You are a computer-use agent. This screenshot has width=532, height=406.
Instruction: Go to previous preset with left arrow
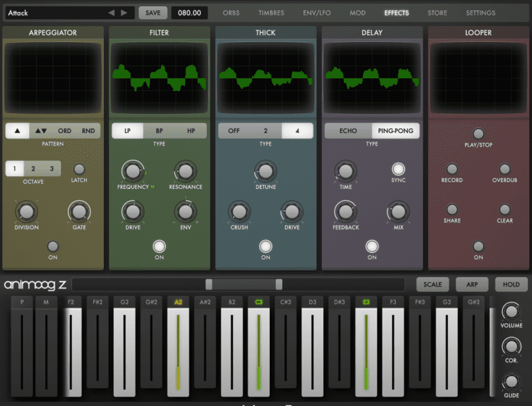pyautogui.click(x=111, y=13)
